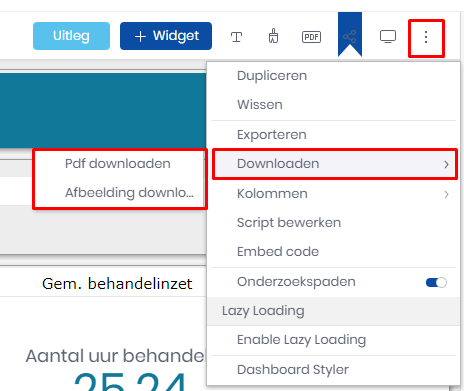Click the PDF export icon
Screen dimensions: 464x391
click(311, 37)
